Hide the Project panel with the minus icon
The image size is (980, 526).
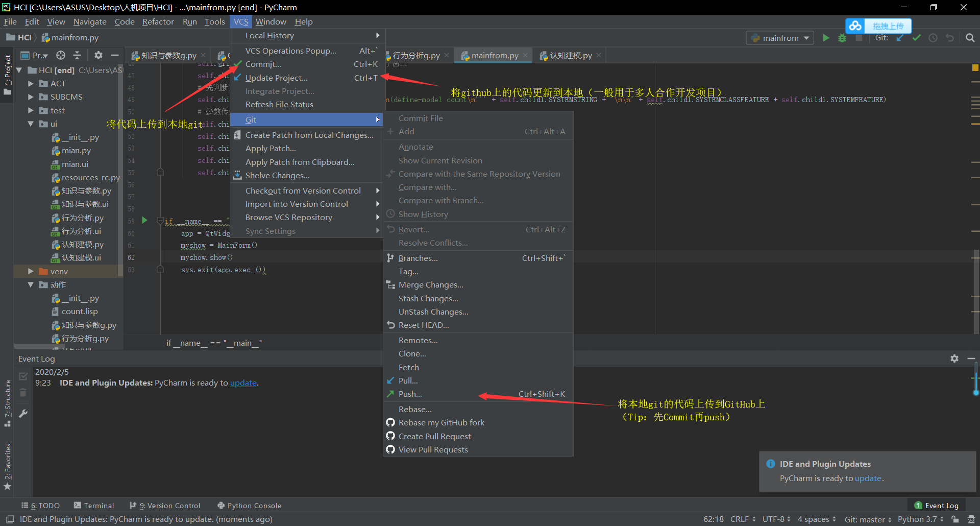[115, 55]
